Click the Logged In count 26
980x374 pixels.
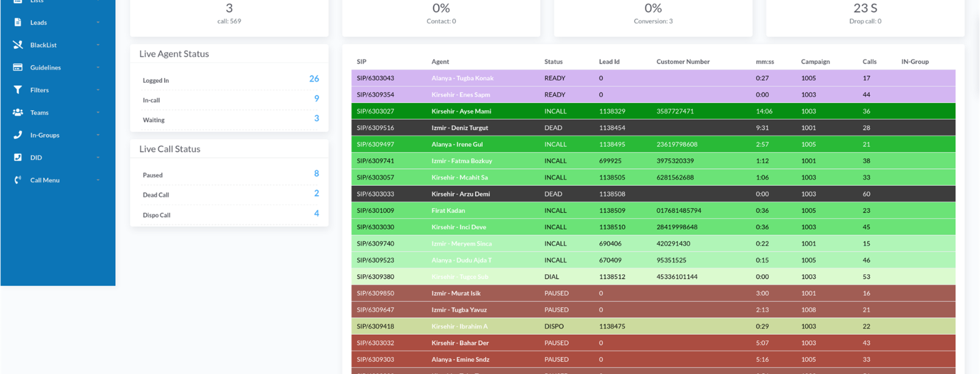(314, 79)
